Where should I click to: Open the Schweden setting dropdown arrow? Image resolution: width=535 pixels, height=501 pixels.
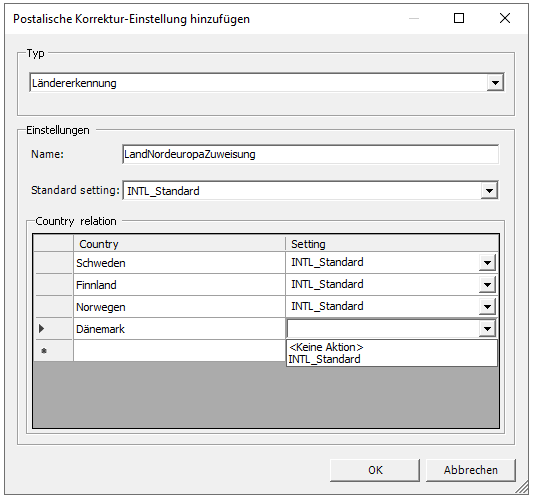[487, 263]
